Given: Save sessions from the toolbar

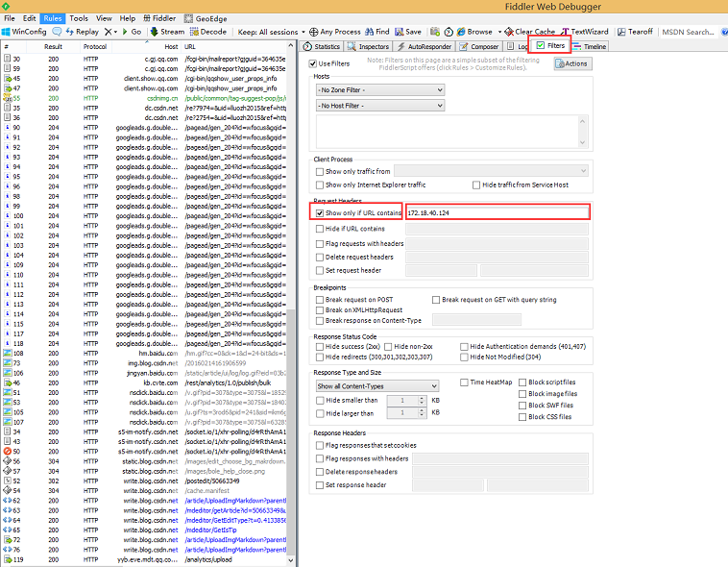Looking at the screenshot, I should pos(408,32).
